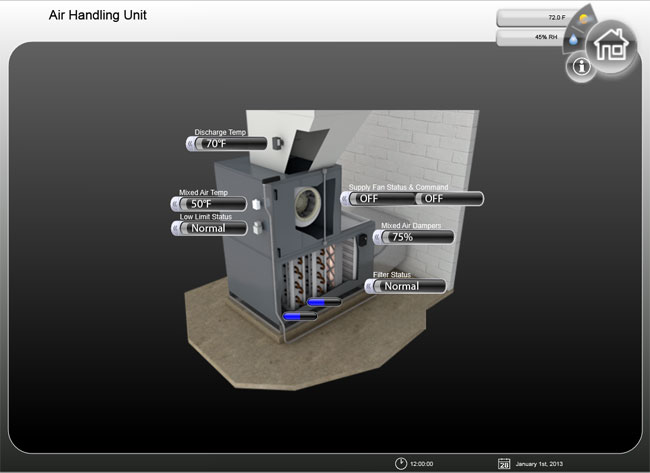Click the Low Limit Status Normal field
Viewport: 650px width, 473px height.
209,228
